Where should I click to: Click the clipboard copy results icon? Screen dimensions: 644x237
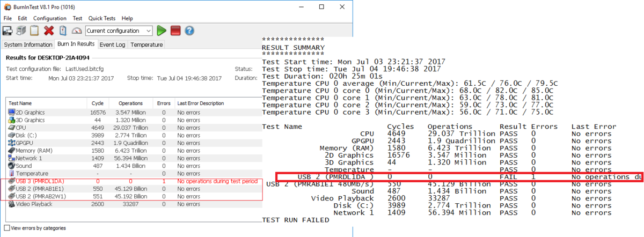[x=35, y=31]
